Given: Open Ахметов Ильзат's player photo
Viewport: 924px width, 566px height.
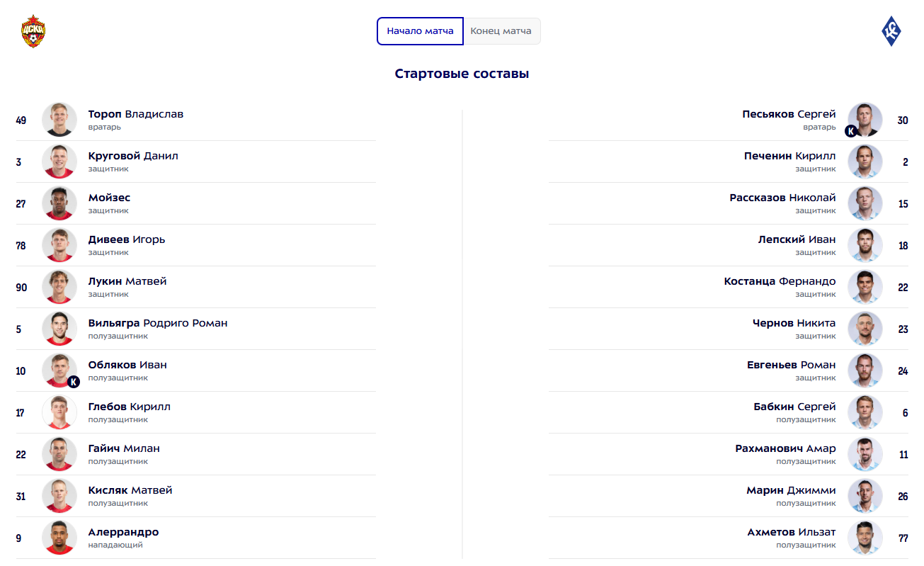Looking at the screenshot, I should tap(865, 538).
